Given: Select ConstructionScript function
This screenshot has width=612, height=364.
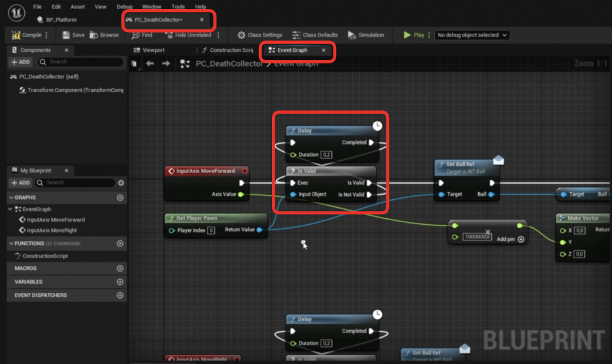Looking at the screenshot, I should pos(41,256).
